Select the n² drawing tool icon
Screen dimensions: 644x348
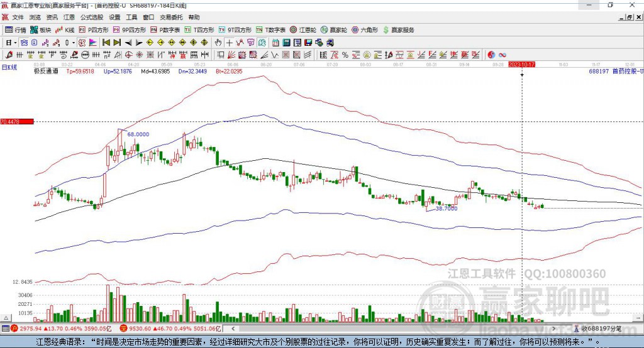tap(107, 55)
